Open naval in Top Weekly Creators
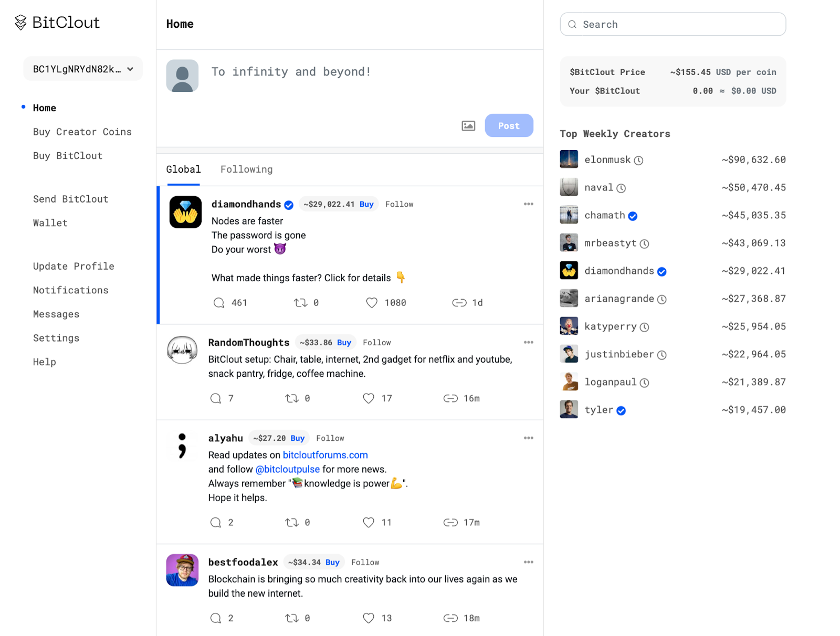Image resolution: width=840 pixels, height=636 pixels. coord(598,187)
